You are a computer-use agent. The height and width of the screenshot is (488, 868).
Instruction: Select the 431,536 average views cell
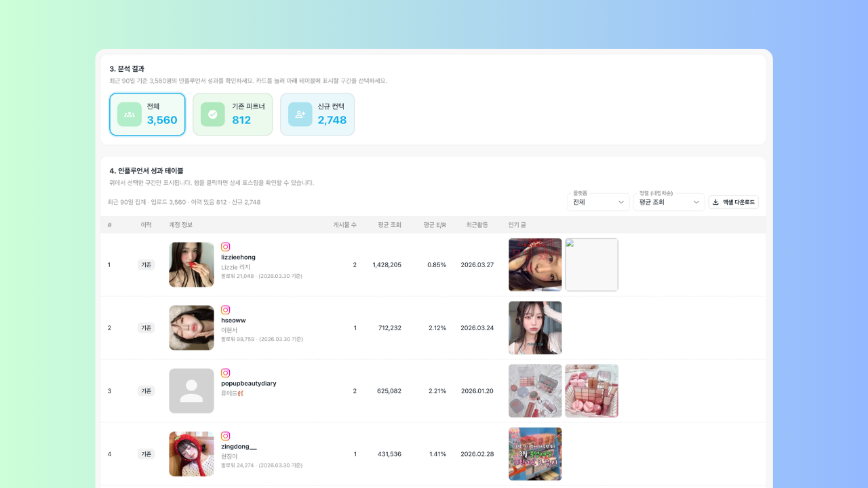pyautogui.click(x=389, y=454)
